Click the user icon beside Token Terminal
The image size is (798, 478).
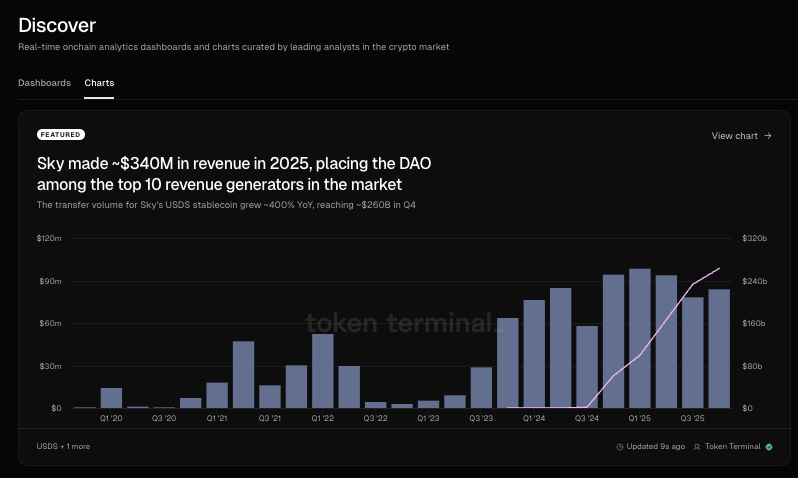point(697,447)
